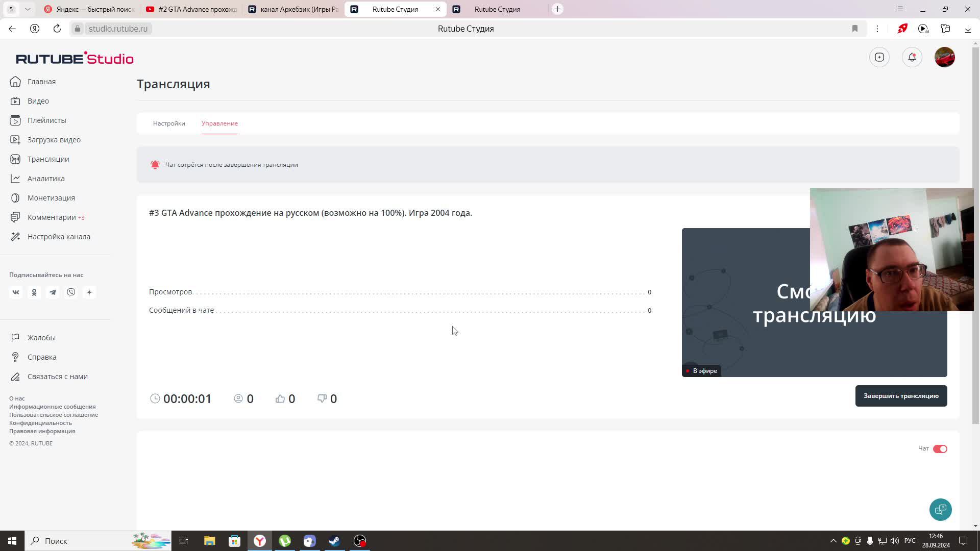Screen dimensions: 980x551
Task: Open Трансляции in the sidebar
Action: pyautogui.click(x=48, y=159)
